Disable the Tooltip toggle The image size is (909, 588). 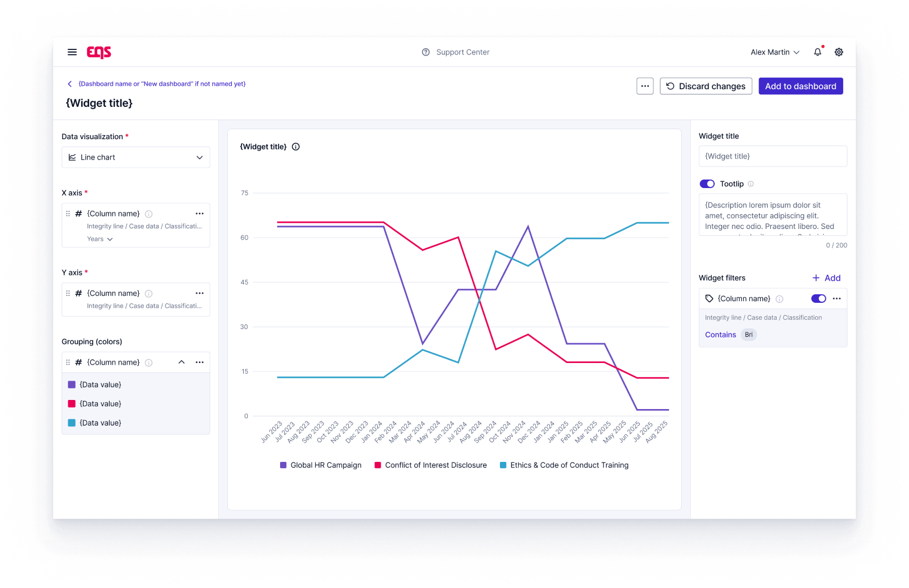707,184
